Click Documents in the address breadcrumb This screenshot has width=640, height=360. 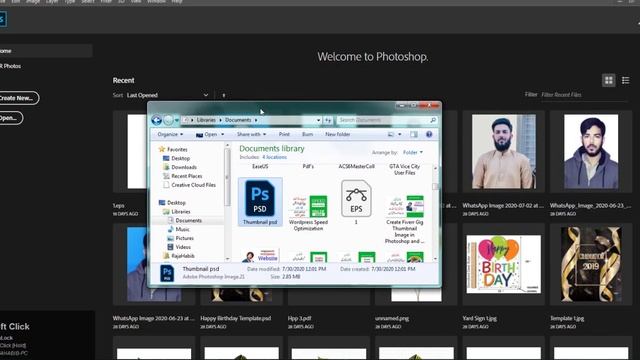tap(238, 120)
